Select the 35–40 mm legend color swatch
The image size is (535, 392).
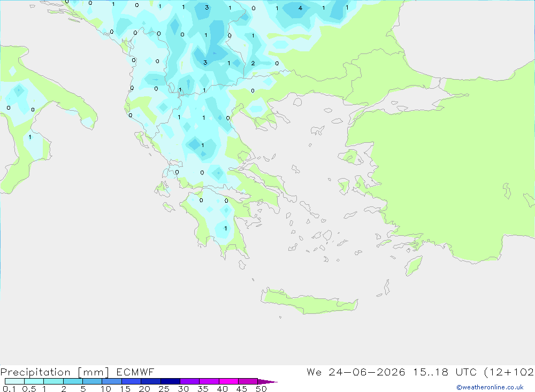coord(209,381)
